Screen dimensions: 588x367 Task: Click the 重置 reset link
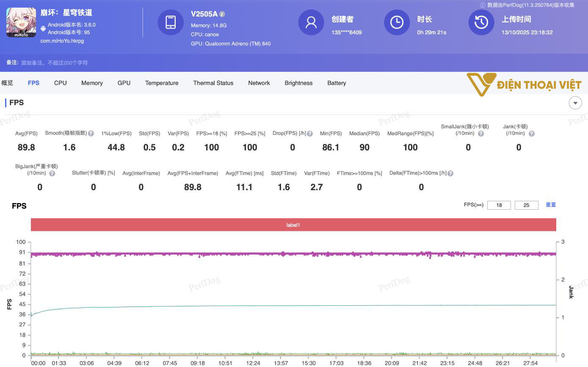[x=551, y=205]
